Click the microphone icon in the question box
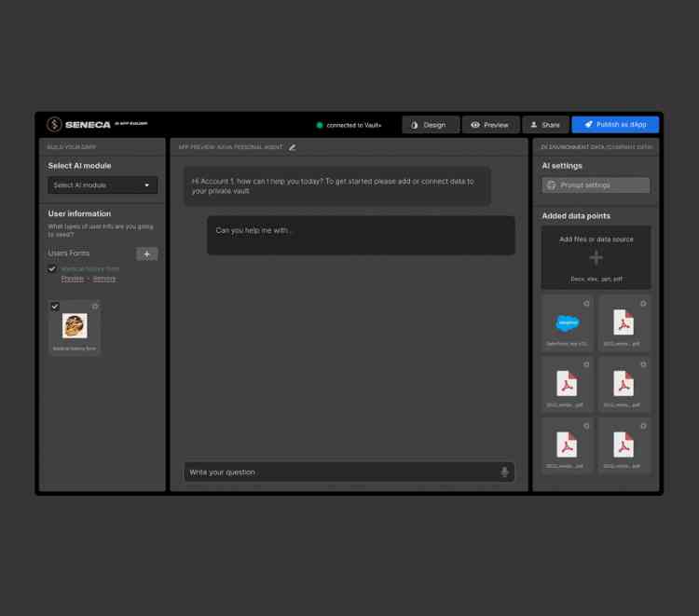 (504, 472)
